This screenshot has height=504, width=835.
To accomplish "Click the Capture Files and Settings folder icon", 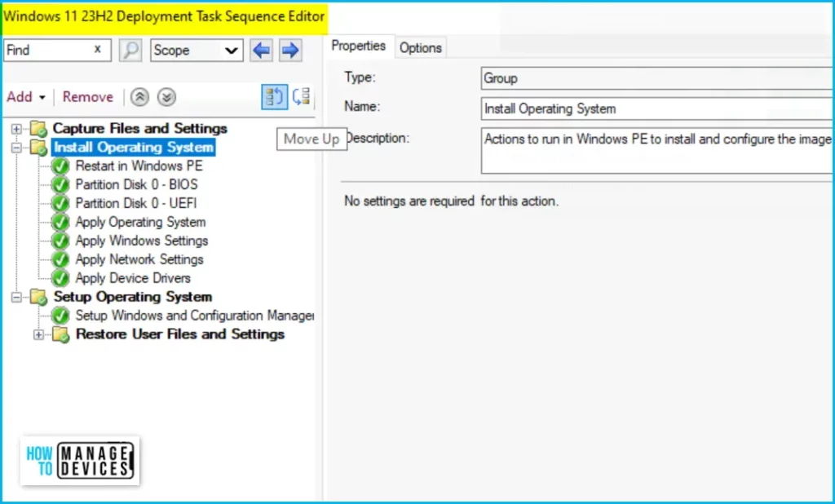I will click(x=38, y=129).
